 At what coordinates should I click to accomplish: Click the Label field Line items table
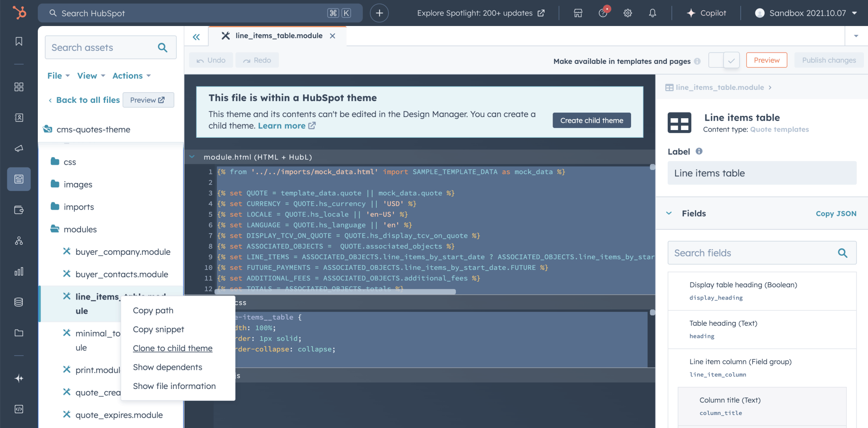click(762, 173)
